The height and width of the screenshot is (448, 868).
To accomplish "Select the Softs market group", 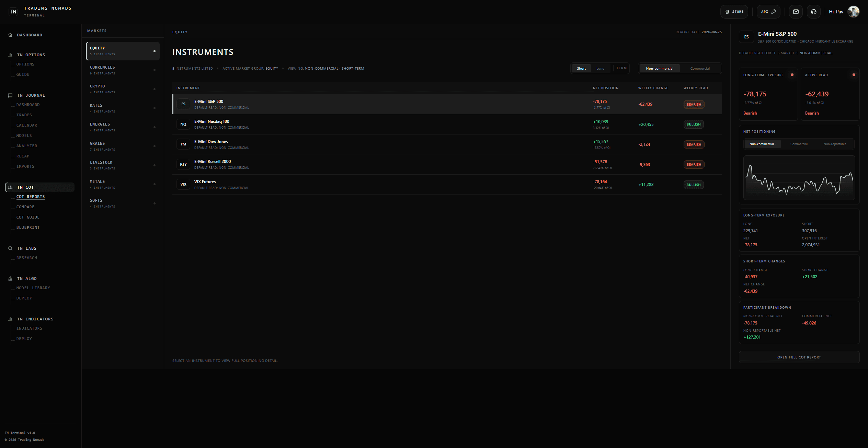I will coord(123,203).
